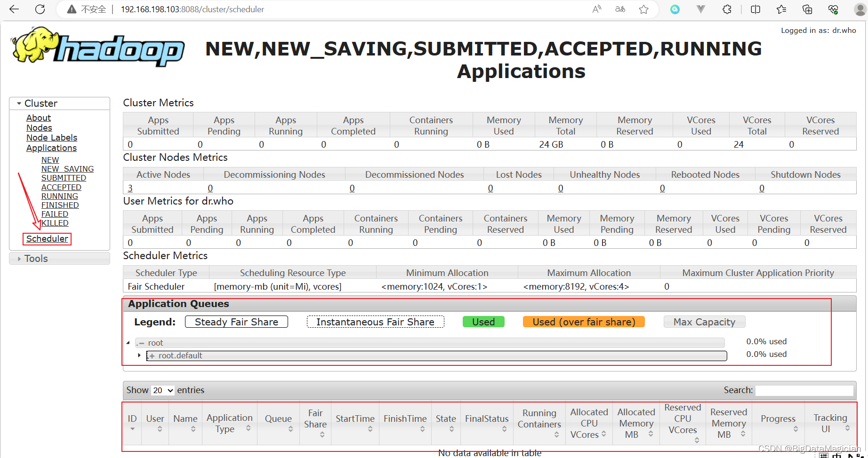
Task: Click the green Used legend swatch
Action: [483, 322]
